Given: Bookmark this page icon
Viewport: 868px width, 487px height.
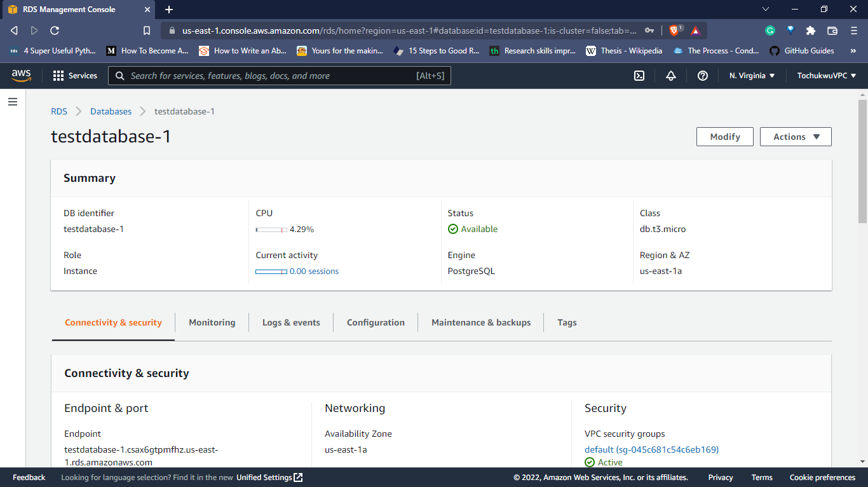Looking at the screenshot, I should coord(147,31).
